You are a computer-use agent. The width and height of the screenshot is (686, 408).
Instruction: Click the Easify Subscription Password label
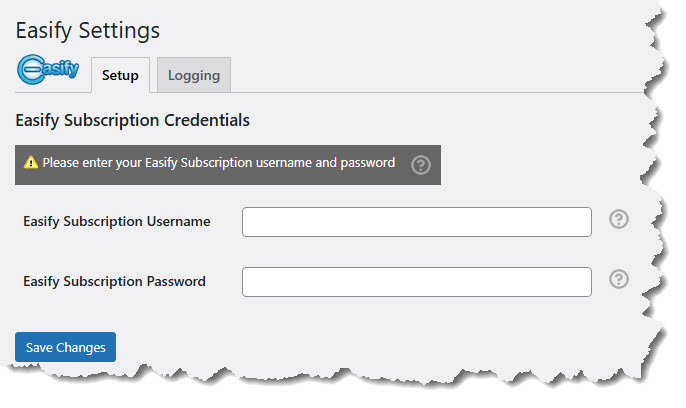pyautogui.click(x=115, y=282)
